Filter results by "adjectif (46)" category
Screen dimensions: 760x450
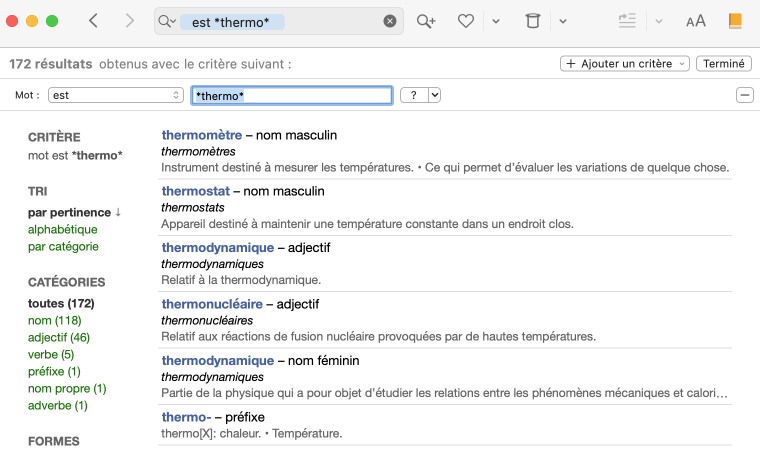pos(59,337)
